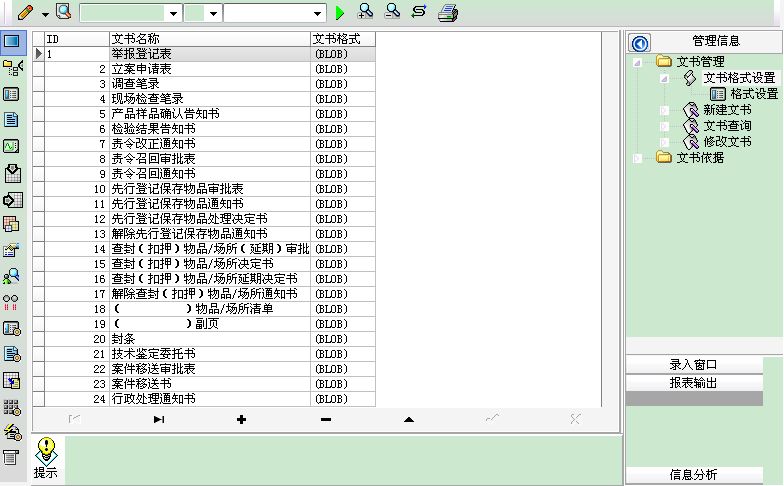Viewport: 784px width, 486px height.
Task: Click the list panel icon in left sidebar
Action: click(11, 94)
